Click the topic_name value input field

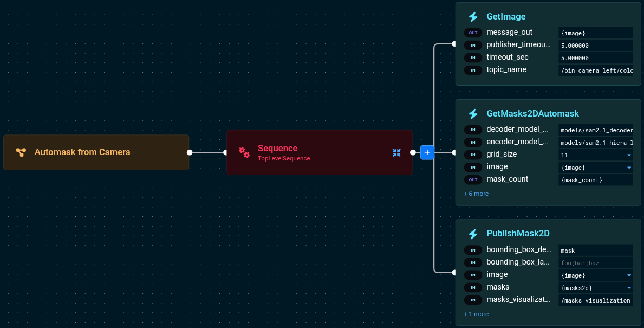tap(596, 70)
